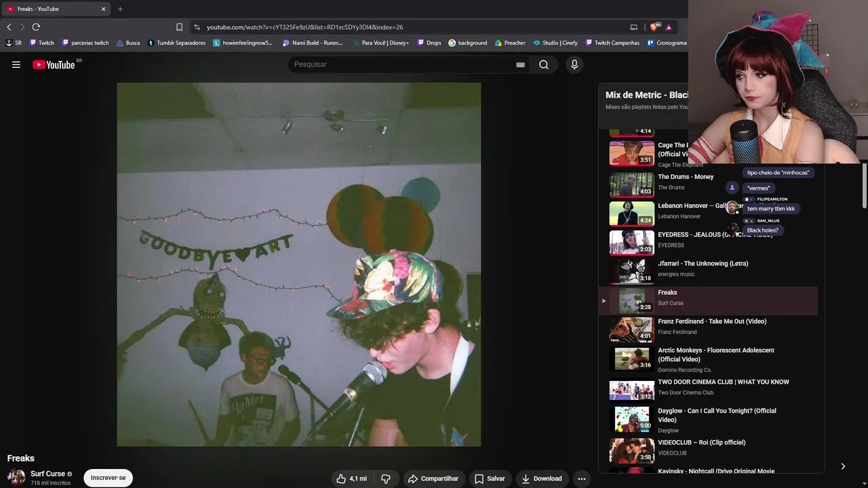The image size is (868, 488).
Task: Go to the YouTube home logo
Action: pos(54,64)
